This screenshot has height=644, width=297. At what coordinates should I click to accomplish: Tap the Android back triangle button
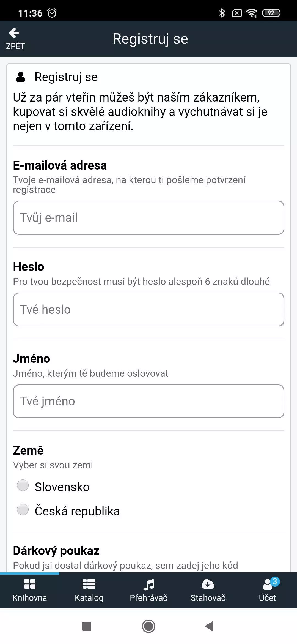(210, 626)
